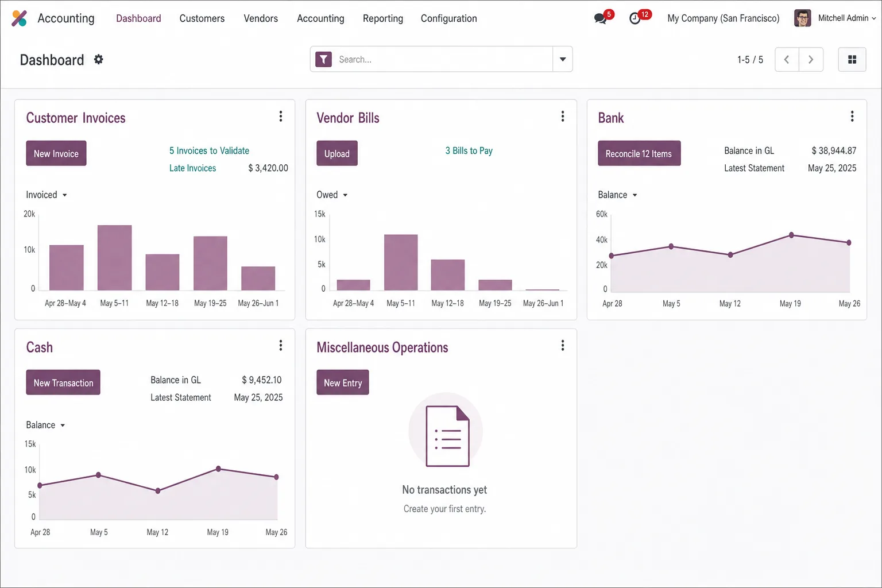The image size is (882, 588).
Task: Open the Discuss messages icon with badge 5
Action: [x=601, y=18]
